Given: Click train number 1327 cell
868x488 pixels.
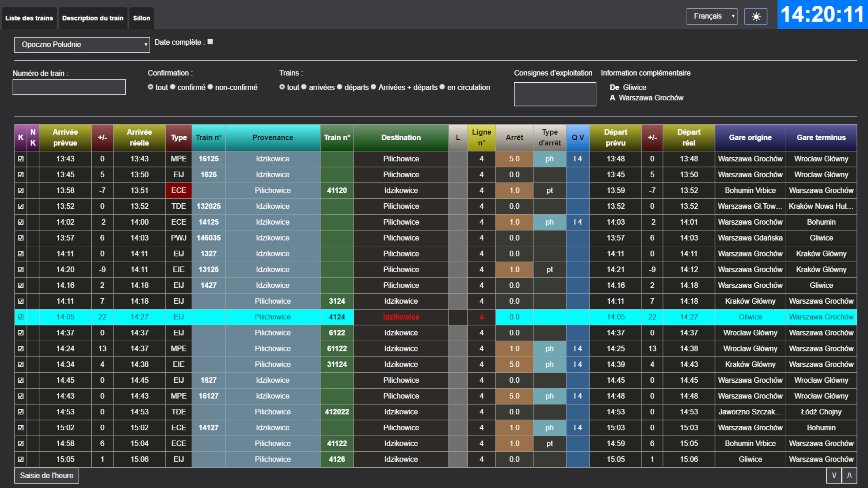Looking at the screenshot, I should pos(209,253).
